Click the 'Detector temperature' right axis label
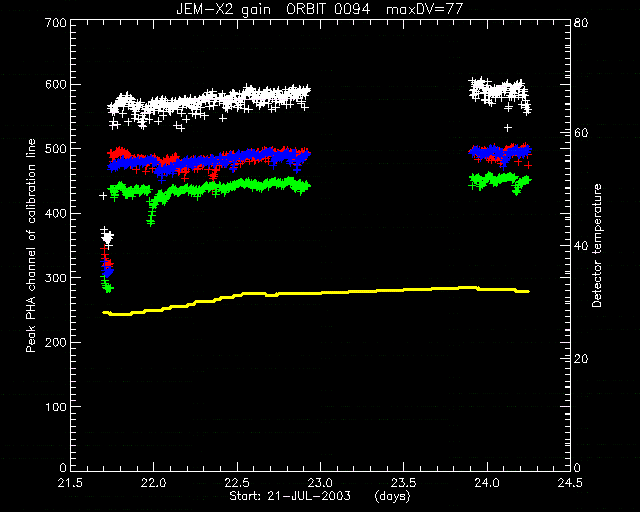This screenshot has height=512, width=640. [x=597, y=246]
